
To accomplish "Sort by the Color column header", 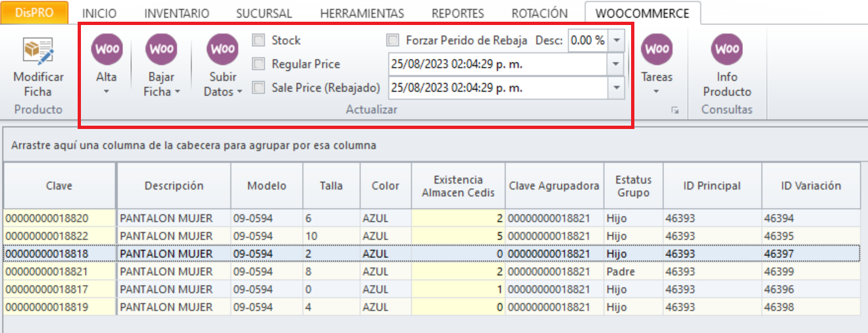I will (386, 186).
